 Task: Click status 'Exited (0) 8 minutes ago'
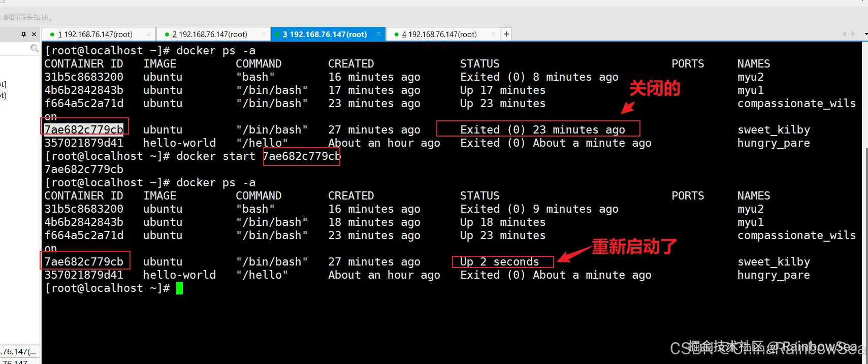click(x=539, y=77)
